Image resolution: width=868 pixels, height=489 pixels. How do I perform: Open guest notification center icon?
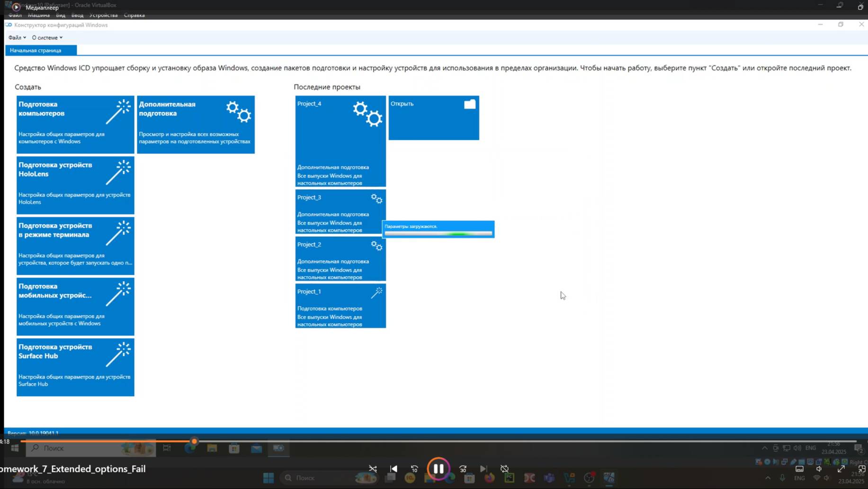click(x=858, y=448)
